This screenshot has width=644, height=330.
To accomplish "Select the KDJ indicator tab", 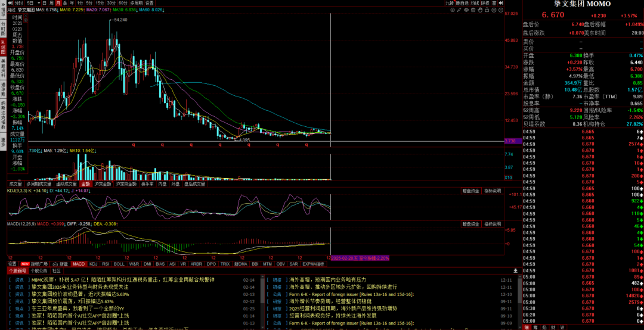I will click(x=93, y=263).
